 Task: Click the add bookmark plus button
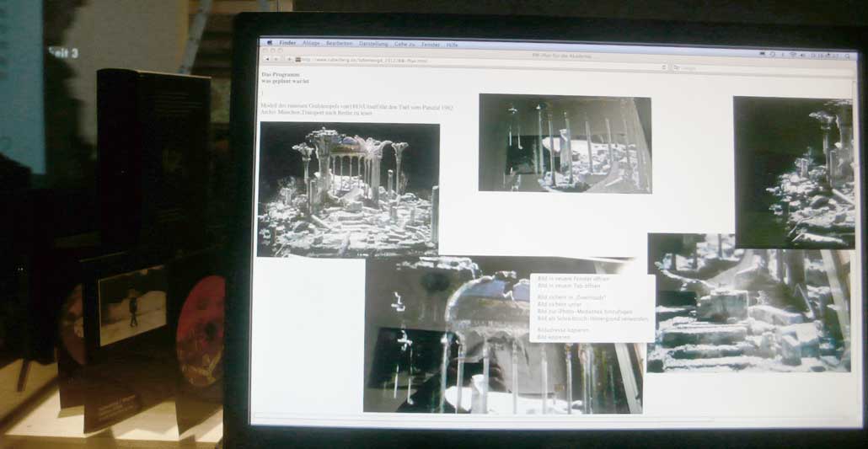pos(290,59)
